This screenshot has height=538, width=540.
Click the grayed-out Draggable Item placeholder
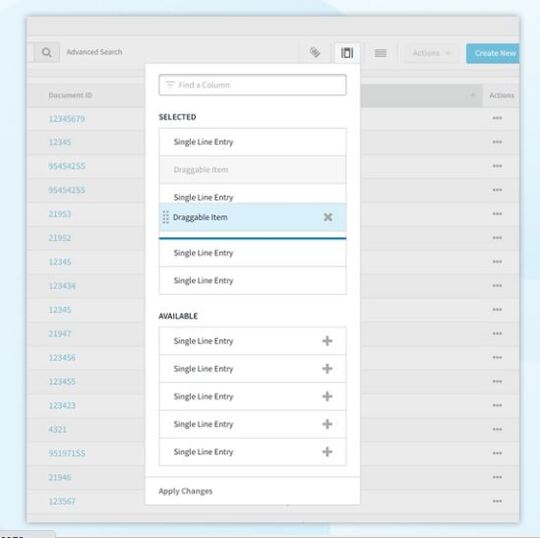click(252, 170)
